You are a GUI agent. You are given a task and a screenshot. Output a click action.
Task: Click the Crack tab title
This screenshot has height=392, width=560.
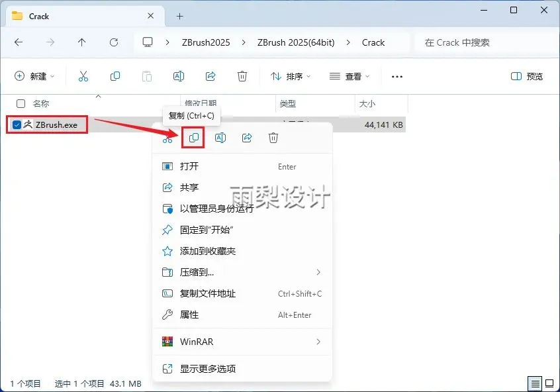(39, 16)
